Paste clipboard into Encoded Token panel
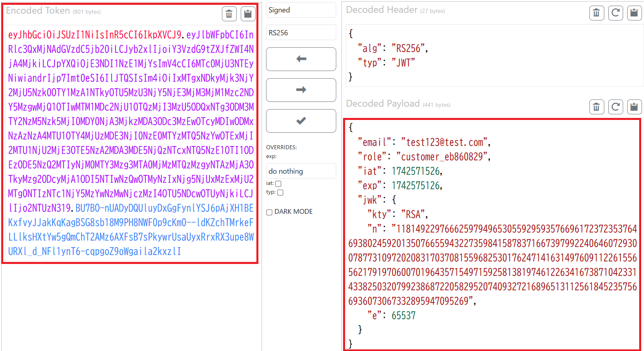This screenshot has height=351, width=644. (x=248, y=14)
